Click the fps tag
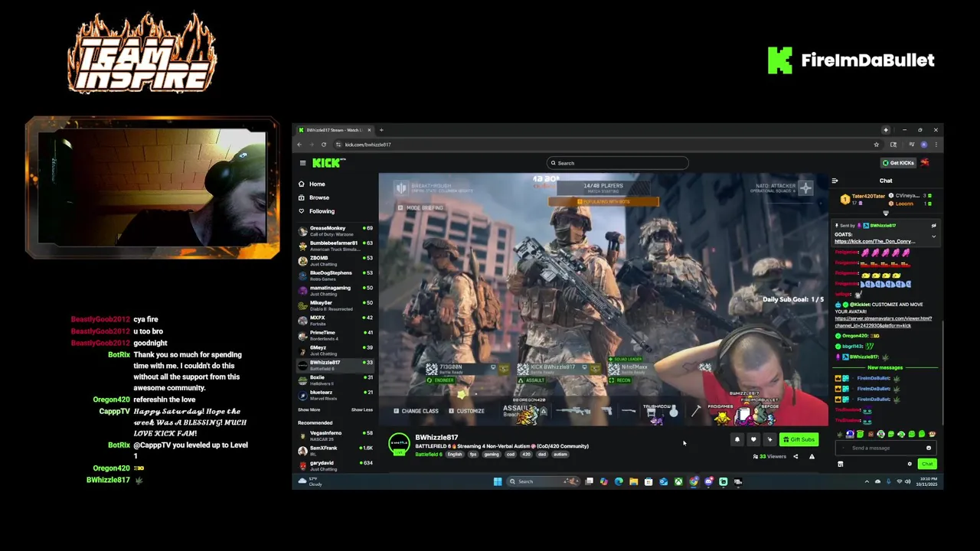Image resolution: width=980 pixels, height=551 pixels. pyautogui.click(x=473, y=455)
